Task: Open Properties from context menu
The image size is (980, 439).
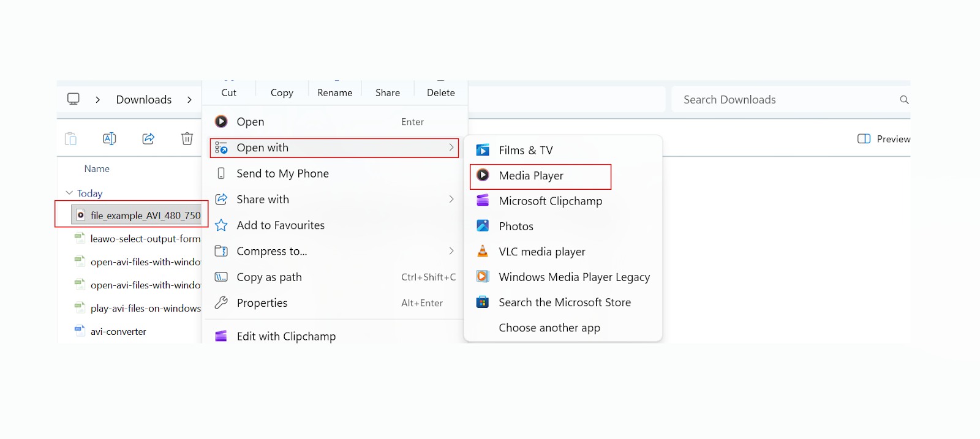Action: [334, 302]
